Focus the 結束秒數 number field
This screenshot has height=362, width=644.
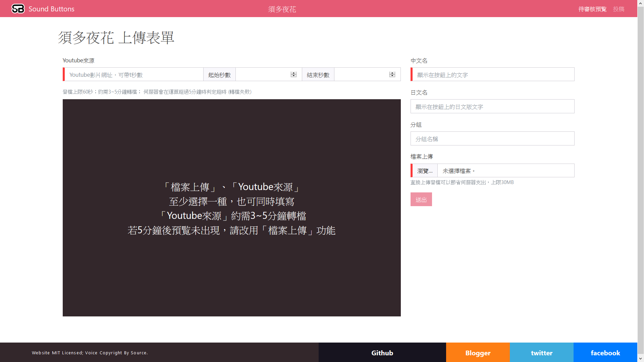pos(361,74)
